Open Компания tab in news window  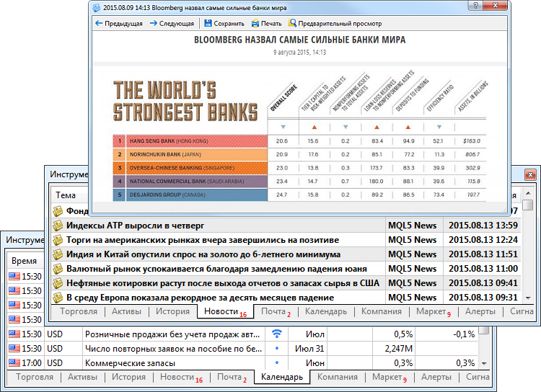(x=382, y=311)
